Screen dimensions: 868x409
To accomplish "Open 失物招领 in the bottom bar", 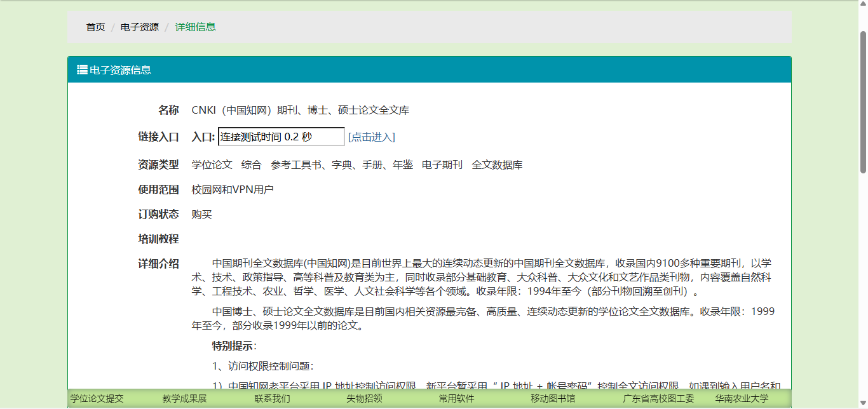I will click(365, 399).
